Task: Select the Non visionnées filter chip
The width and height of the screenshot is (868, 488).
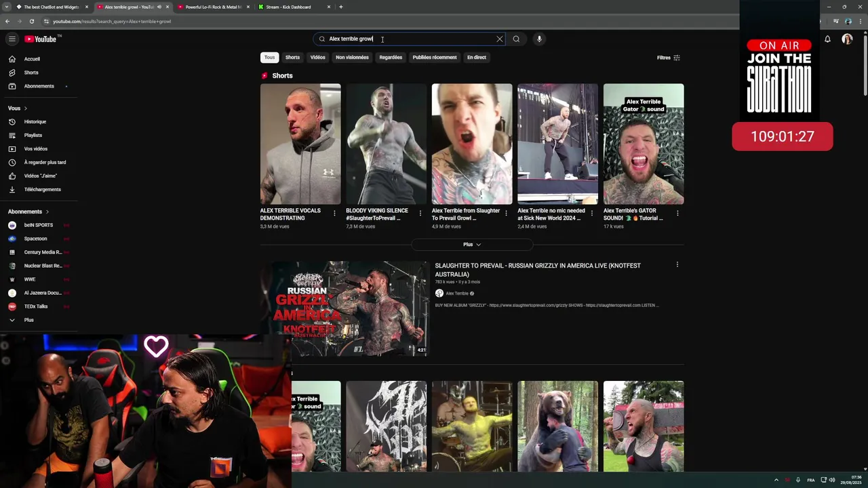Action: 352,58
